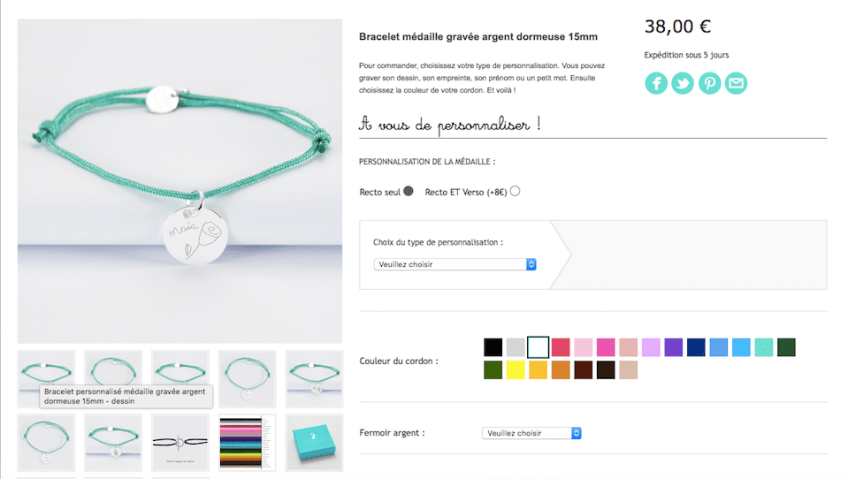This screenshot has width=848, height=479.
Task: Pick the black cord color swatch
Action: [493, 347]
